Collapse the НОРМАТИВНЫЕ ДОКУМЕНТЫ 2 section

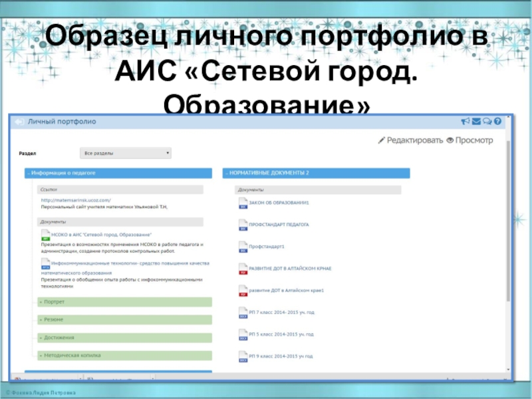coord(316,173)
